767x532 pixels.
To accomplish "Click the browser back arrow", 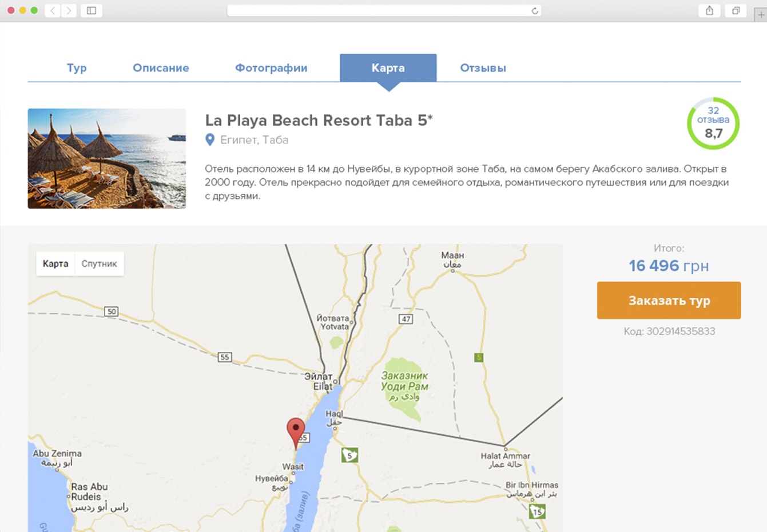I will coord(53,10).
